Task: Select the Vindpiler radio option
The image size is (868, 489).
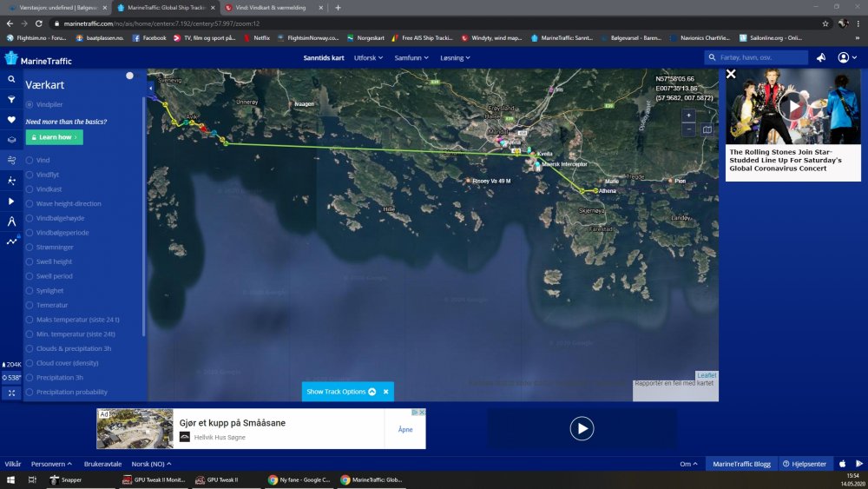Action: click(x=30, y=105)
